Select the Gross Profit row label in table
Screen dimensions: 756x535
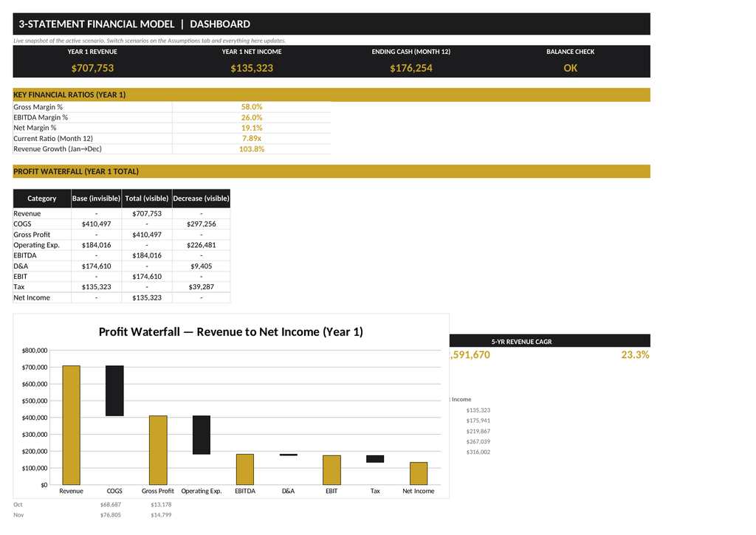[x=32, y=235]
